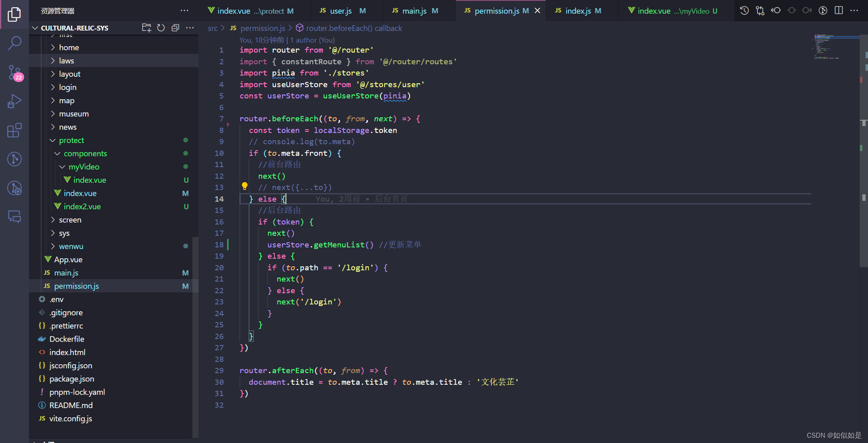This screenshot has width=868, height=443.
Task: Click the lightbulb quick fix on line 13
Action: 245,186
